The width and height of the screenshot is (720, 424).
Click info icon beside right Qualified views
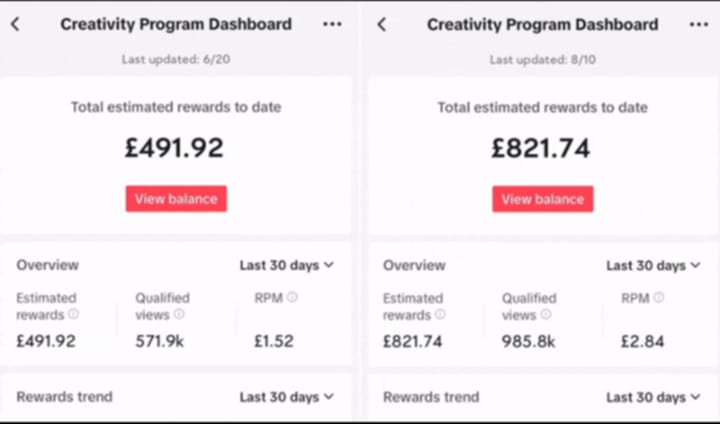click(546, 315)
